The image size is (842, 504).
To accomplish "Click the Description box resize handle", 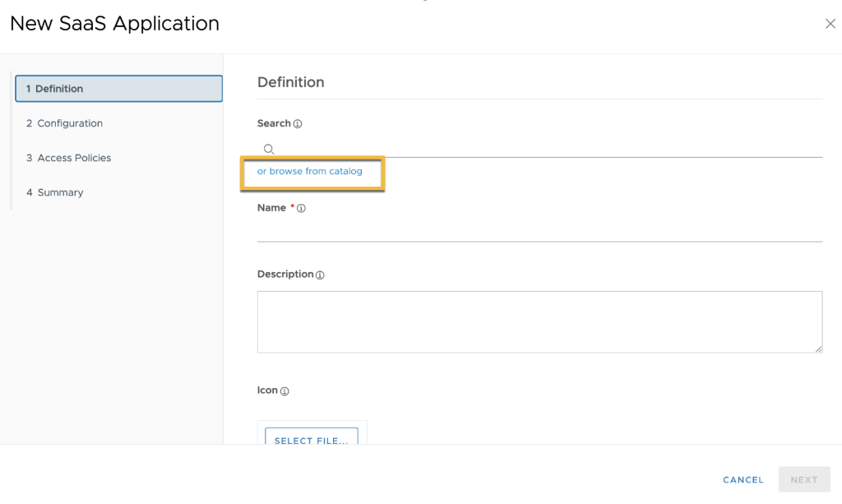I will point(818,349).
